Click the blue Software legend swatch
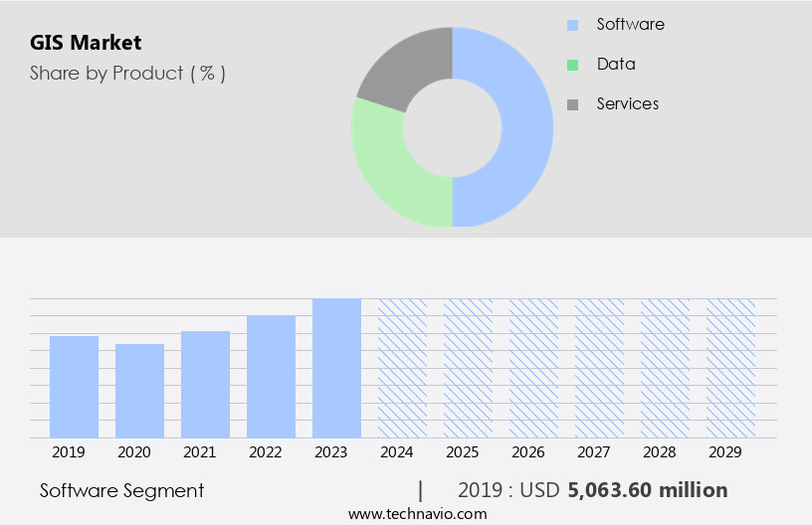 point(572,25)
